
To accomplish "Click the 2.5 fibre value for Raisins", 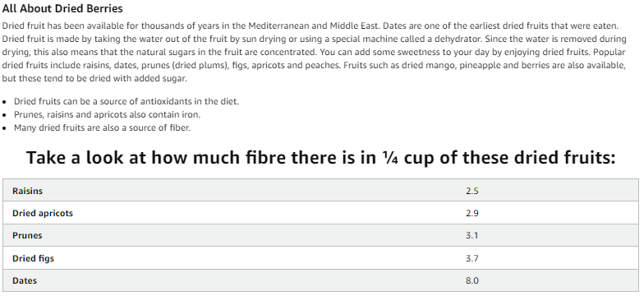I will [x=471, y=191].
